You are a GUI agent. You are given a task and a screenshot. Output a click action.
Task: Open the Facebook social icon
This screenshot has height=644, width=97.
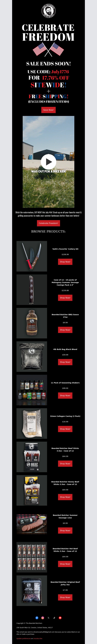pyautogui.click(x=37, y=617)
